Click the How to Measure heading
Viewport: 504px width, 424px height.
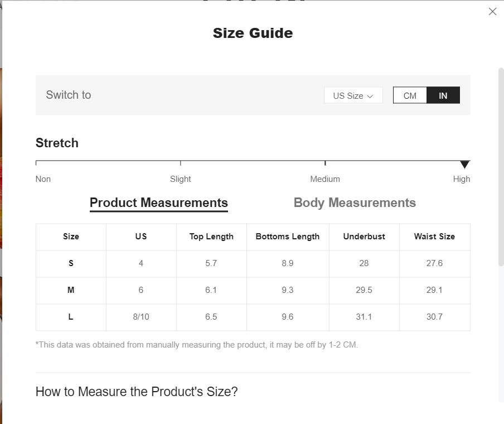coord(137,392)
